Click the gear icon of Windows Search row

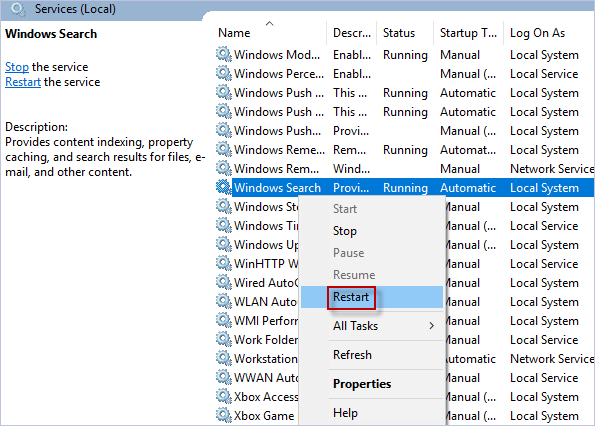(x=224, y=187)
